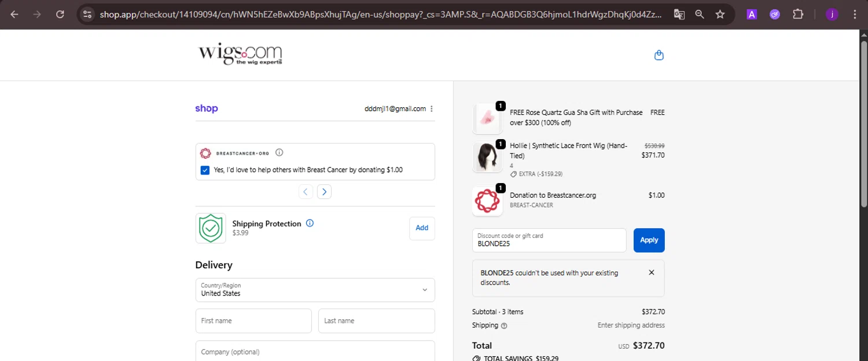Image resolution: width=868 pixels, height=361 pixels.
Task: Go to previous offer arrow
Action: click(x=306, y=192)
